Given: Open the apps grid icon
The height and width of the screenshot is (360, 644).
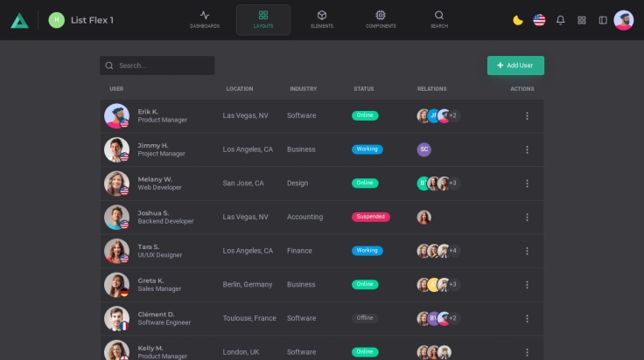Looking at the screenshot, I should coord(582,20).
